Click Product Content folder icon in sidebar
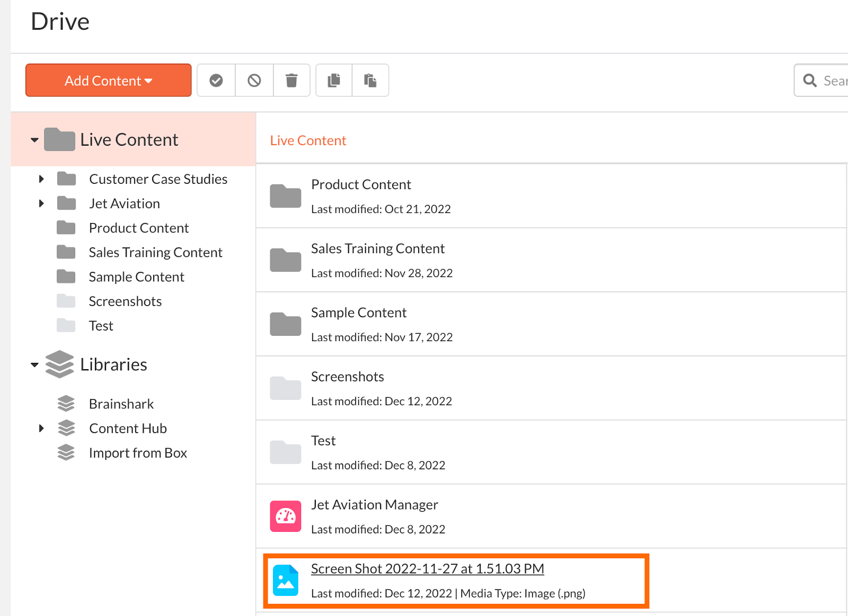 click(66, 228)
